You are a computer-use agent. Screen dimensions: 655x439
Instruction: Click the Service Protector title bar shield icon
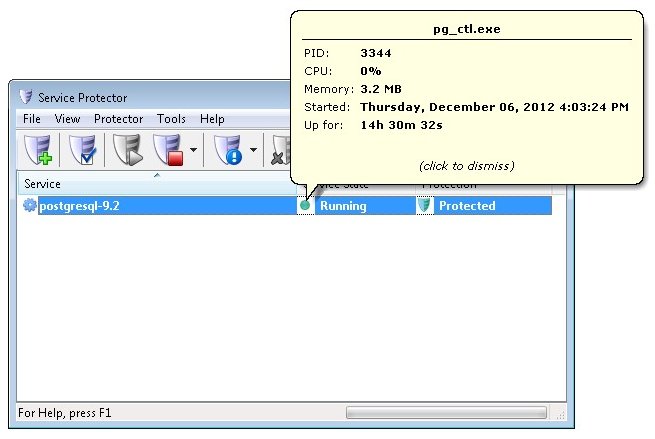pos(26,97)
